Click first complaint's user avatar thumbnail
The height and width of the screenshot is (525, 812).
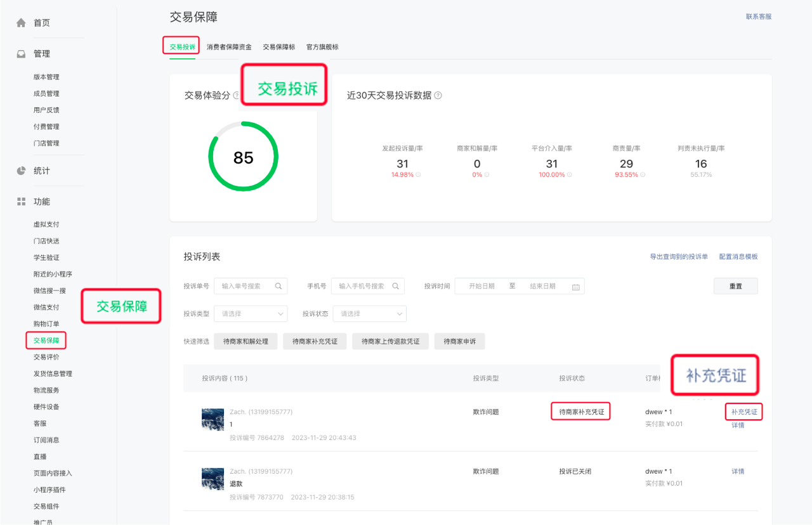[213, 419]
